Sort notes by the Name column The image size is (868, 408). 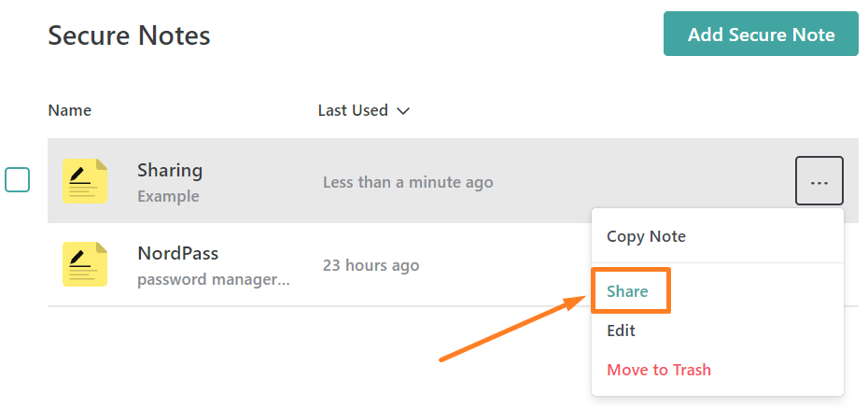click(x=70, y=110)
